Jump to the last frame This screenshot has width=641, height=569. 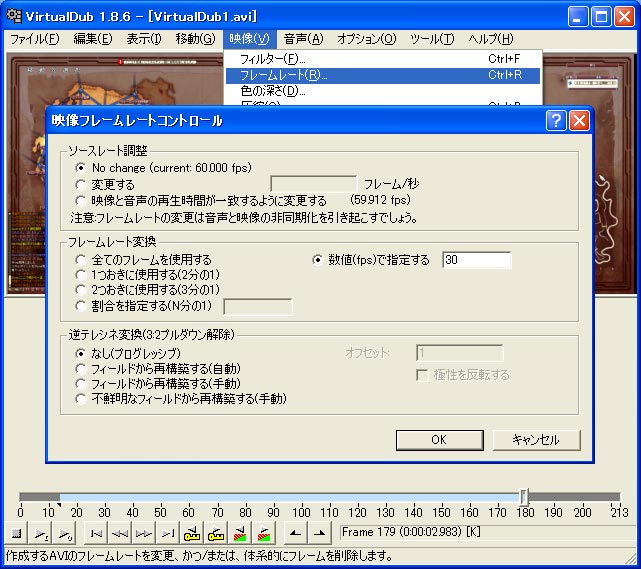168,533
